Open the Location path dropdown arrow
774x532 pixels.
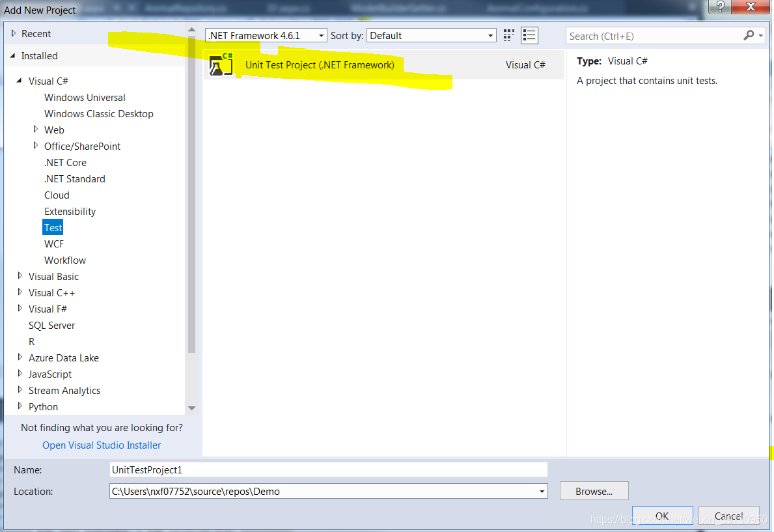point(542,492)
